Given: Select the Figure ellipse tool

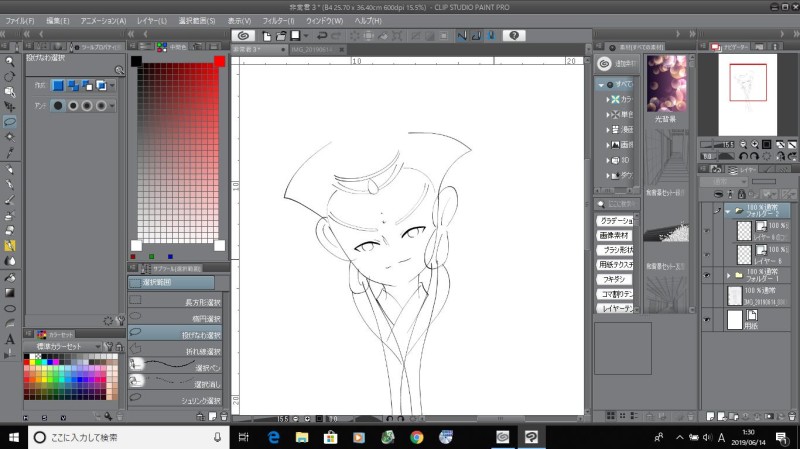Looking at the screenshot, I should 9,308.
